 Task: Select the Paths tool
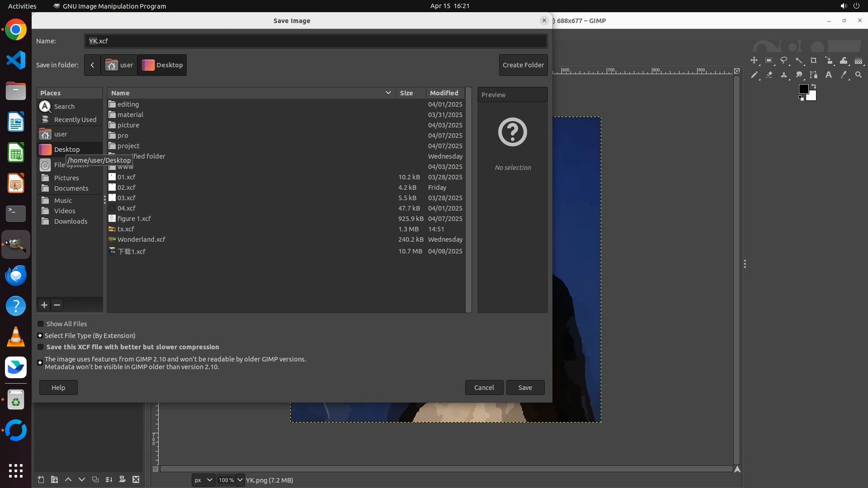(x=814, y=75)
